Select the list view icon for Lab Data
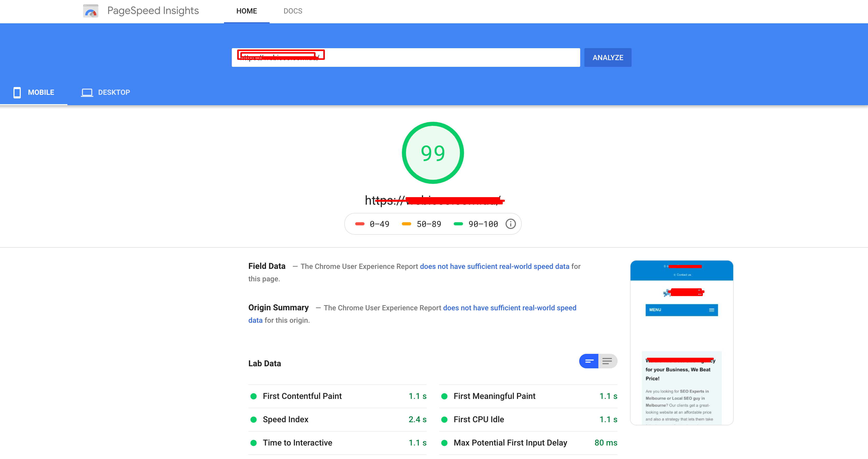The image size is (868, 459). 607,361
